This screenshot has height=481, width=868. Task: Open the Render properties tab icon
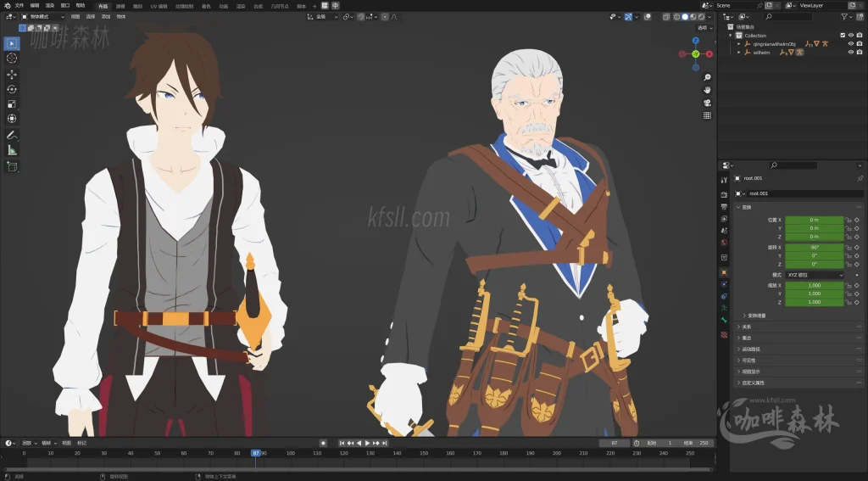pyautogui.click(x=724, y=194)
